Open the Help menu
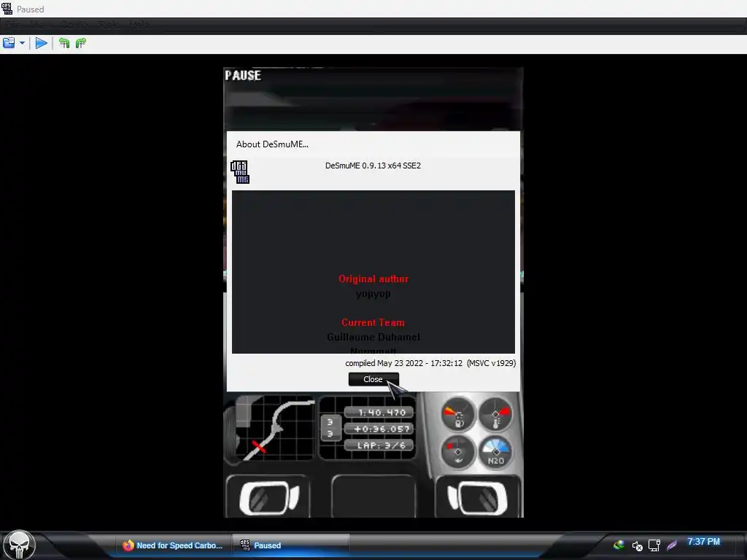Screen dimensions: 747x560 click(139, 24)
